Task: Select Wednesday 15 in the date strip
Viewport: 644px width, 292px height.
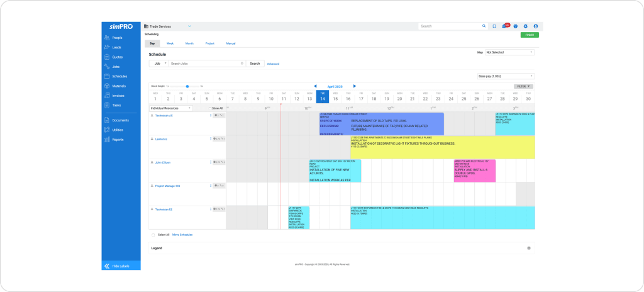Action: (x=335, y=97)
